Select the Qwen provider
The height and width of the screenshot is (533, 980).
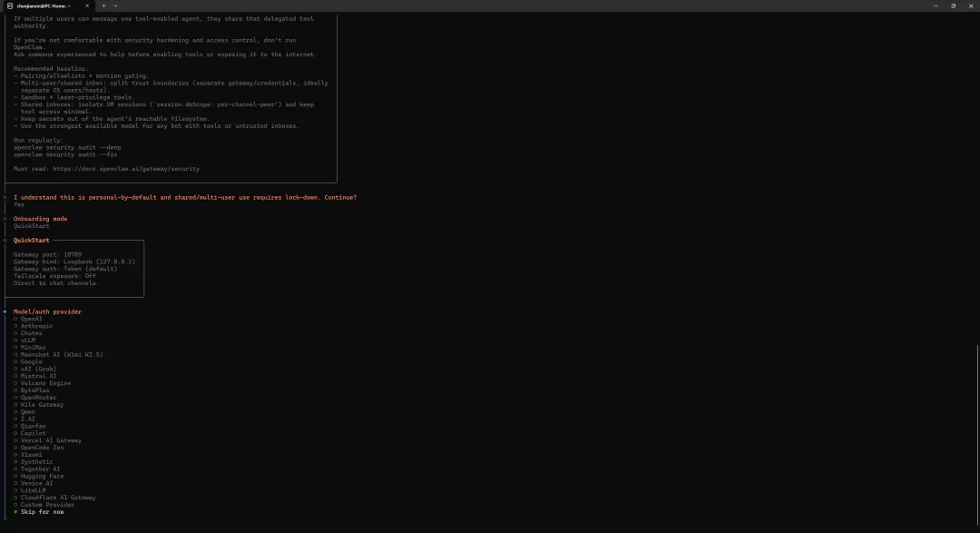click(24, 412)
